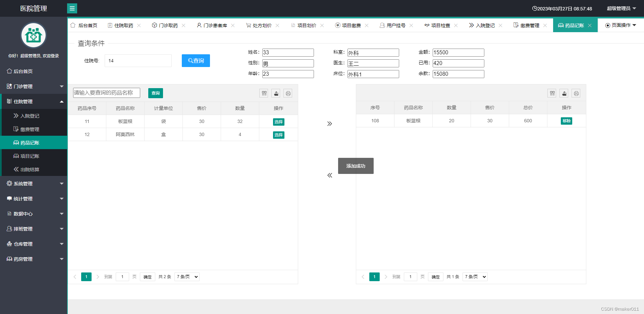Open 后台首页 in sidebar
The image size is (644, 314).
[x=34, y=71]
